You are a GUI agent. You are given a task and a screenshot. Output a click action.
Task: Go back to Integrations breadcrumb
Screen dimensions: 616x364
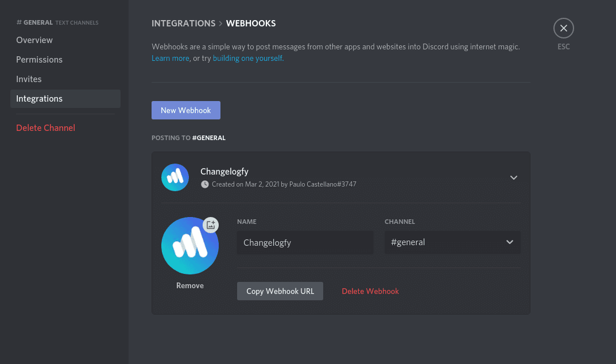tap(184, 24)
